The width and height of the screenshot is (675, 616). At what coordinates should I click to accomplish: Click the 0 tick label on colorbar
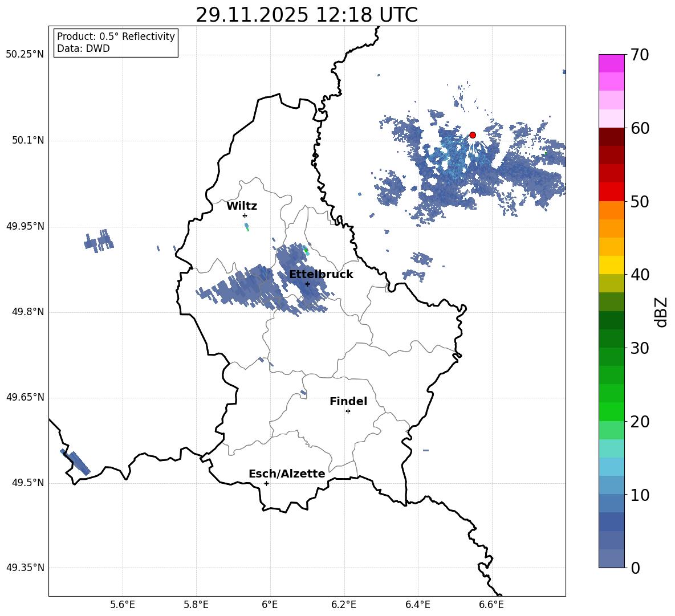(636, 568)
